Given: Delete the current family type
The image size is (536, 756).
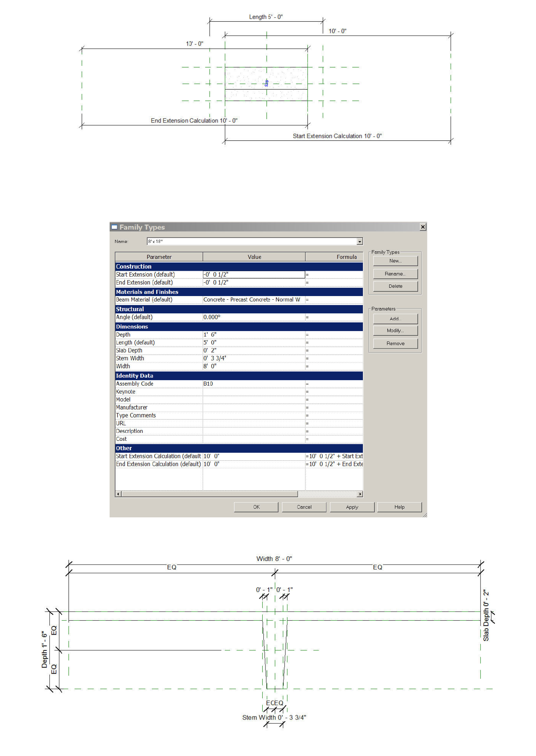Looking at the screenshot, I should tap(395, 286).
